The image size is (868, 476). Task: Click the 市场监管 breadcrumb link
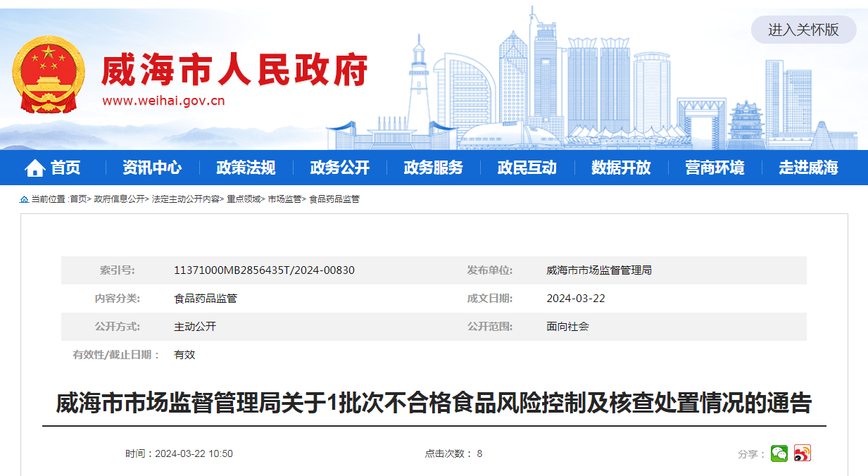[284, 199]
